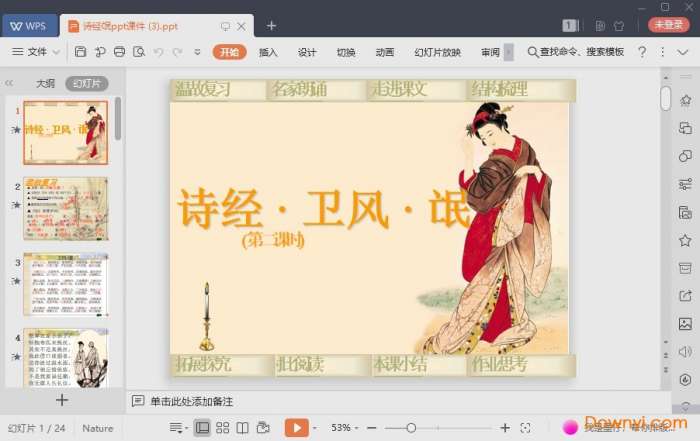Open the picture icon in right sidebar
This screenshot has width=700, height=441.
coord(685,324)
